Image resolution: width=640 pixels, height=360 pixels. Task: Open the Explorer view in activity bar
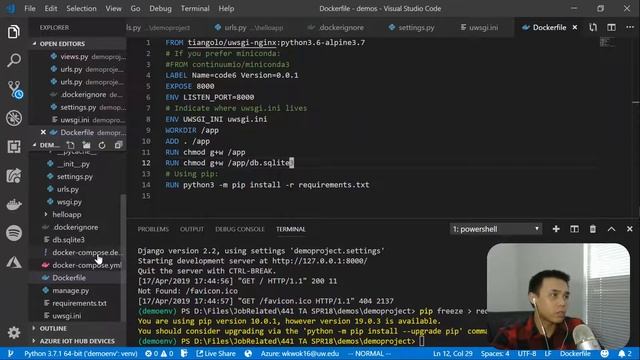point(13,32)
